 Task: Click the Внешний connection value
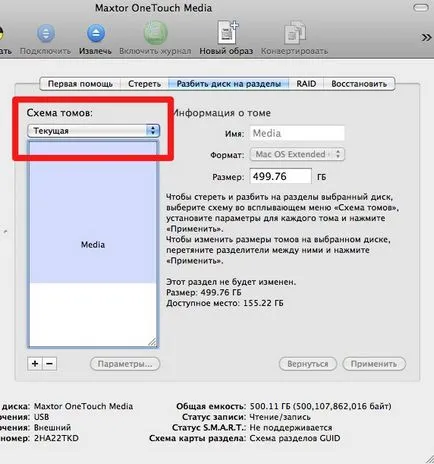tap(52, 427)
